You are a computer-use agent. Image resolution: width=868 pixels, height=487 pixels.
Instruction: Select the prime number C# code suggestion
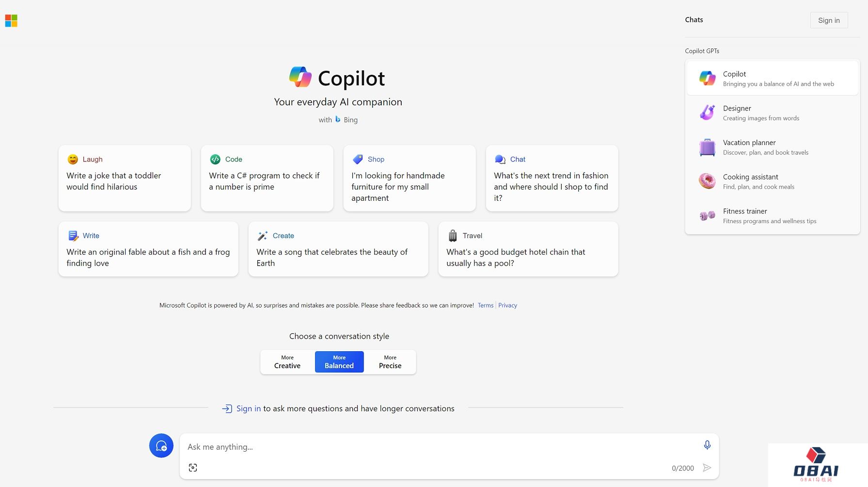267,178
